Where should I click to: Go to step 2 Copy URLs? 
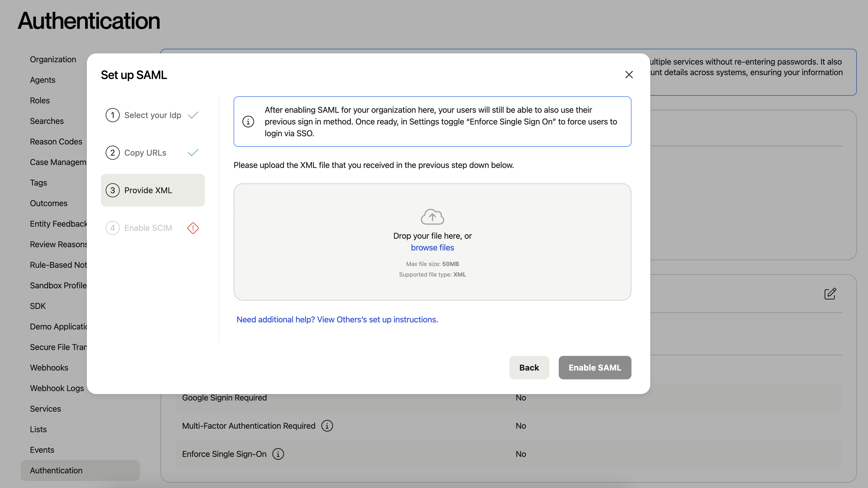[145, 153]
